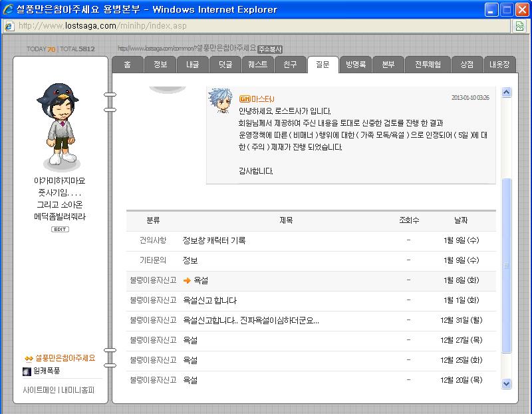Click the 내미니홈피 link

[x=78, y=390]
